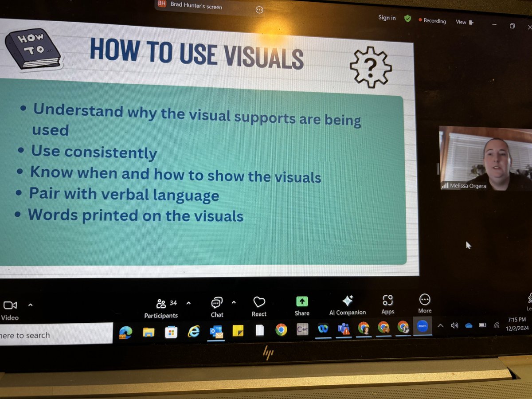
Task: Open Chrome icon without profile badge
Action: point(281,329)
